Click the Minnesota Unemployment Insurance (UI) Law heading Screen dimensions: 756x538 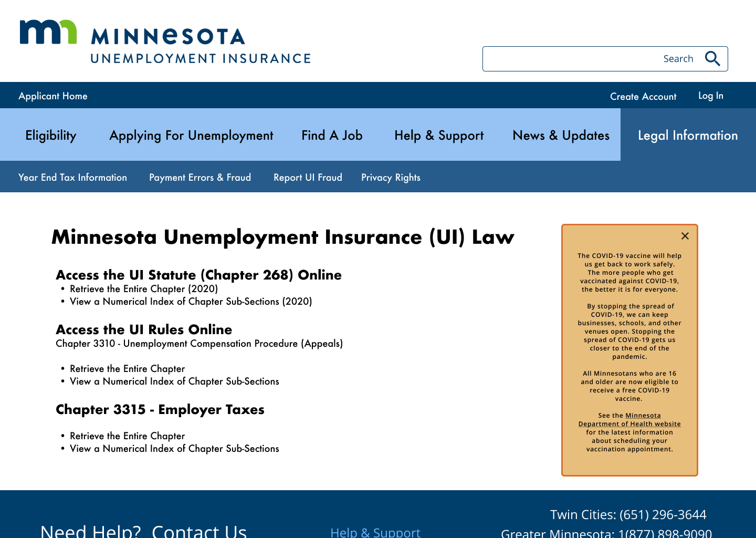(283, 237)
